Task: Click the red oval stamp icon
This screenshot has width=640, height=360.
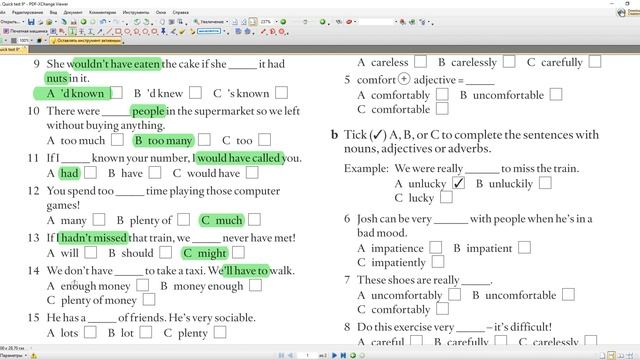Action: 349,22
